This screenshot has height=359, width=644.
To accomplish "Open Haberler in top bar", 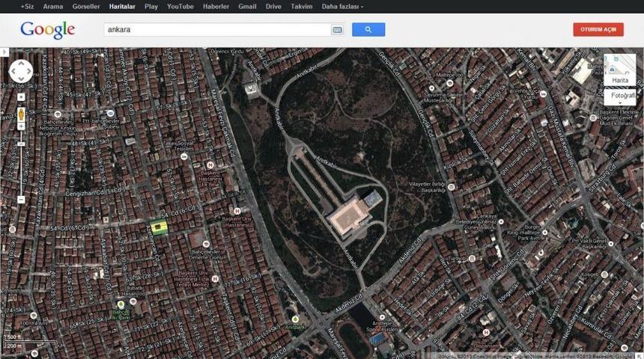I will coord(216,7).
